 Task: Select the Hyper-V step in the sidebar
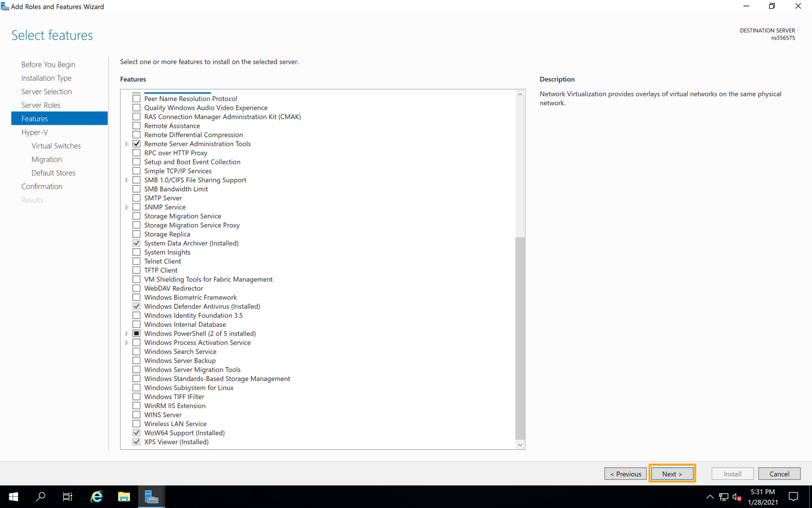pos(35,132)
